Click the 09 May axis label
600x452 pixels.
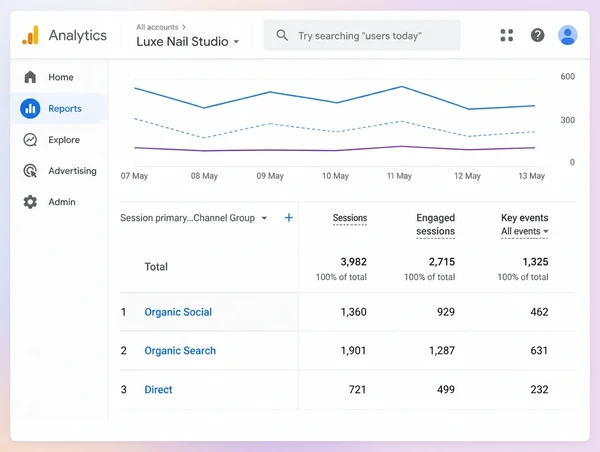tap(270, 176)
